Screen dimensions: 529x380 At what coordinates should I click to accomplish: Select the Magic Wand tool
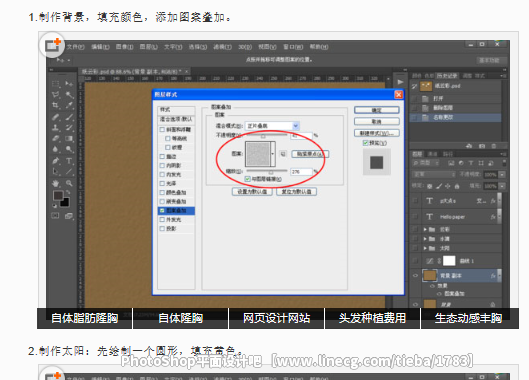[x=69, y=95]
